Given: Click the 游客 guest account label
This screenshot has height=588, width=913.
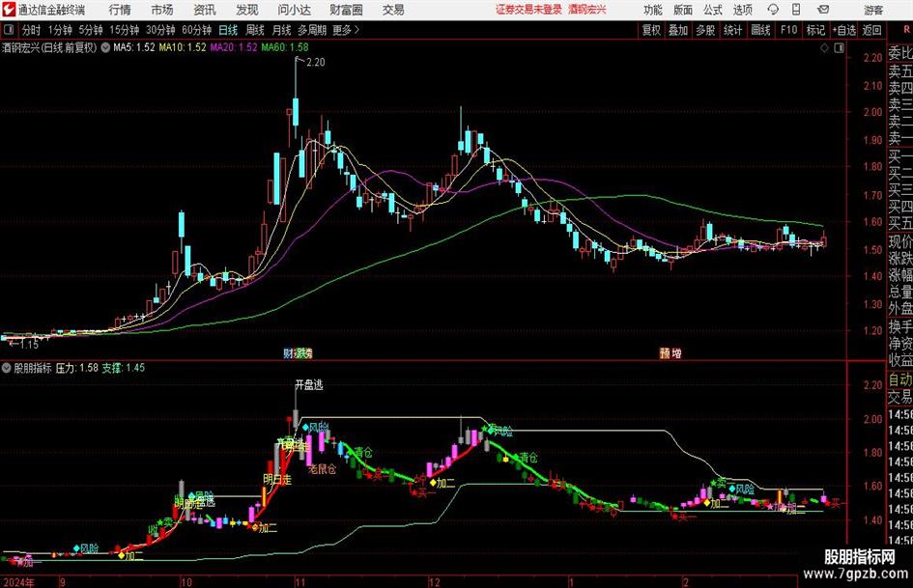Looking at the screenshot, I should pos(873,10).
